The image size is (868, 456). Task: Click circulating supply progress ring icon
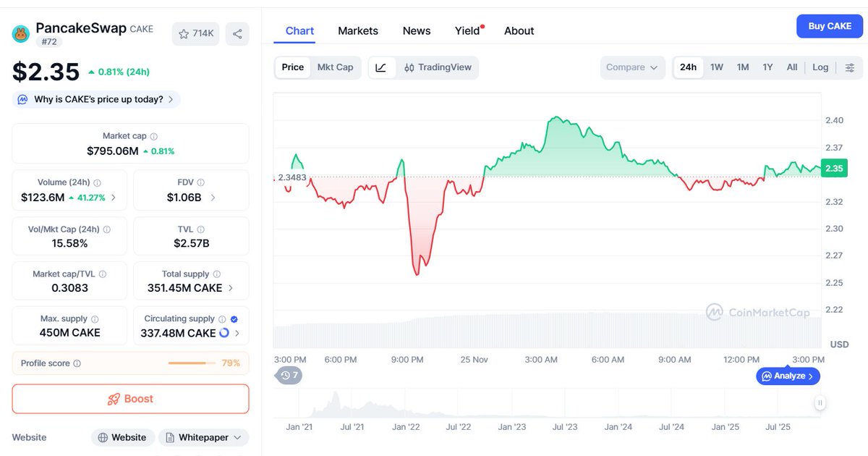[224, 333]
